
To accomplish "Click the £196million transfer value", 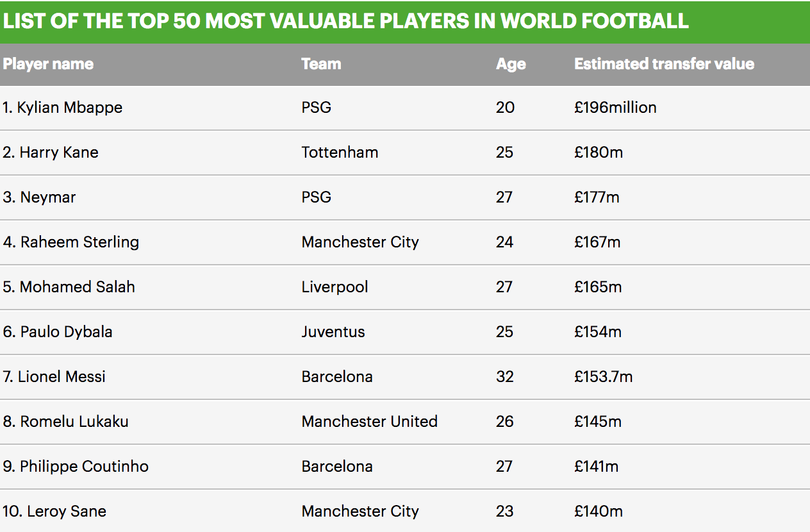I will click(615, 107).
